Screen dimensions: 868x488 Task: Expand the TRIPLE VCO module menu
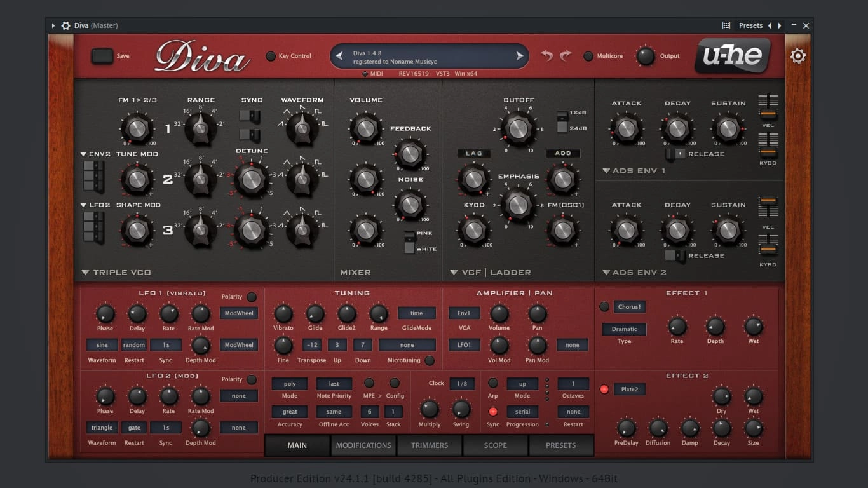click(85, 273)
